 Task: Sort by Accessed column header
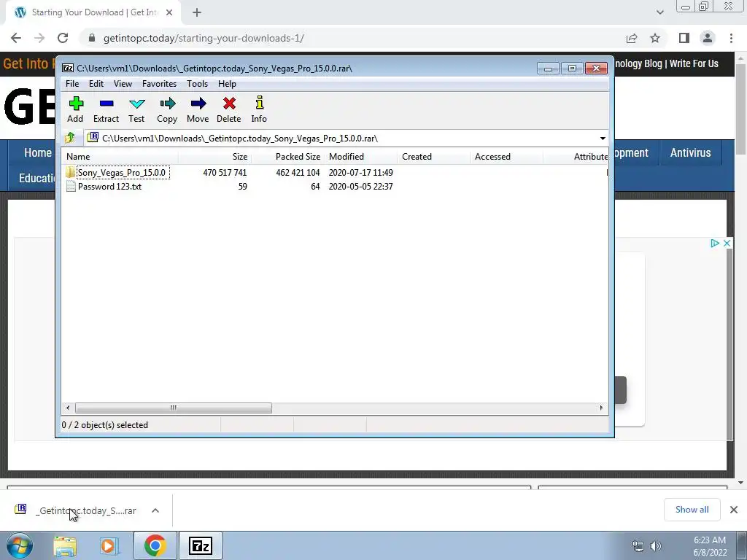[506, 157]
